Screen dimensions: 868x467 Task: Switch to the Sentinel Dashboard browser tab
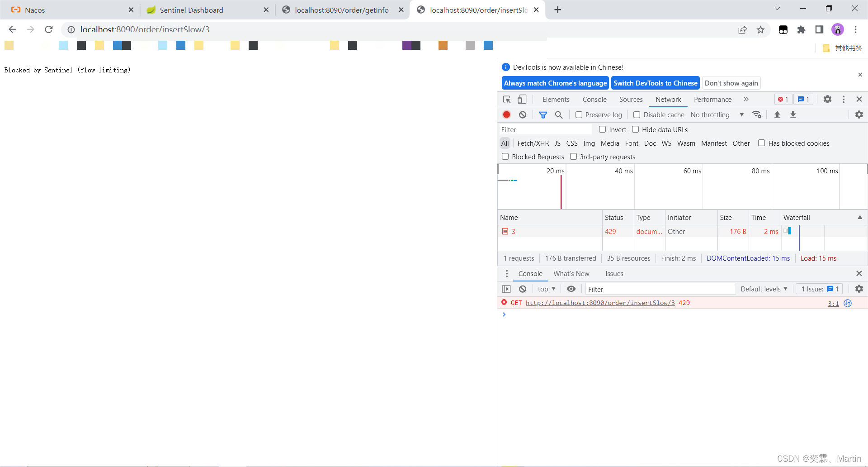coord(191,10)
